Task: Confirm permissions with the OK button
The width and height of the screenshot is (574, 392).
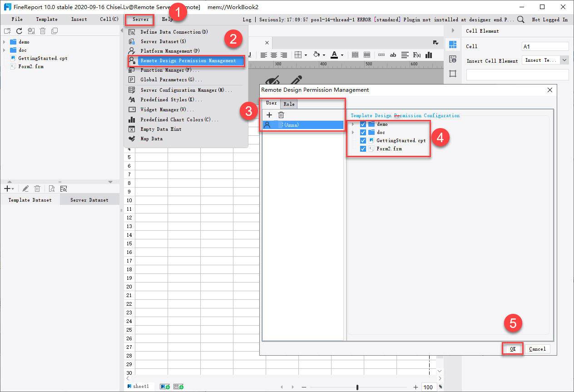Action: 512,349
